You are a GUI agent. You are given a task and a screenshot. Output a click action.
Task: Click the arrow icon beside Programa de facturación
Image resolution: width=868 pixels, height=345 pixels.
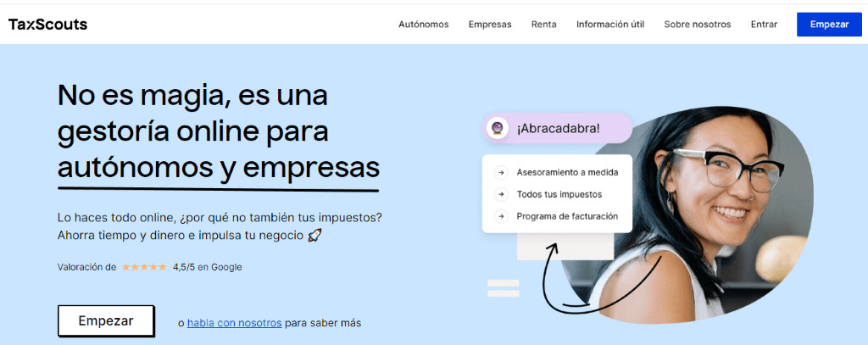pyautogui.click(x=500, y=216)
